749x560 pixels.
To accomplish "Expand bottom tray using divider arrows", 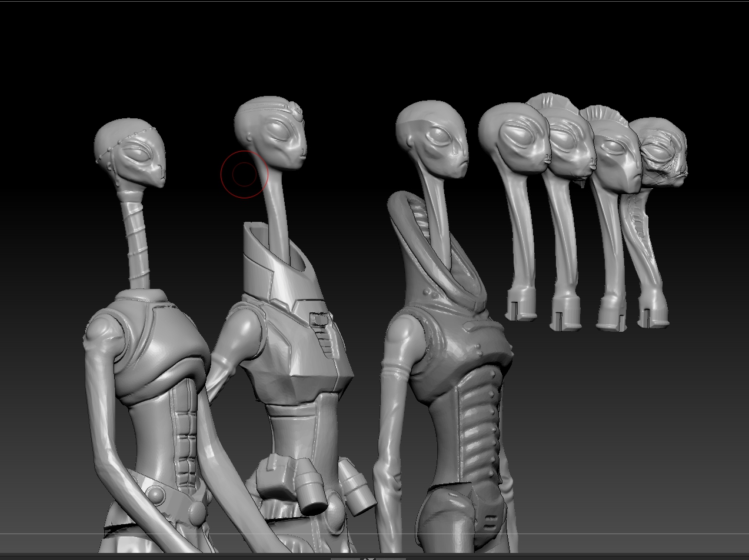I will click(x=368, y=558).
